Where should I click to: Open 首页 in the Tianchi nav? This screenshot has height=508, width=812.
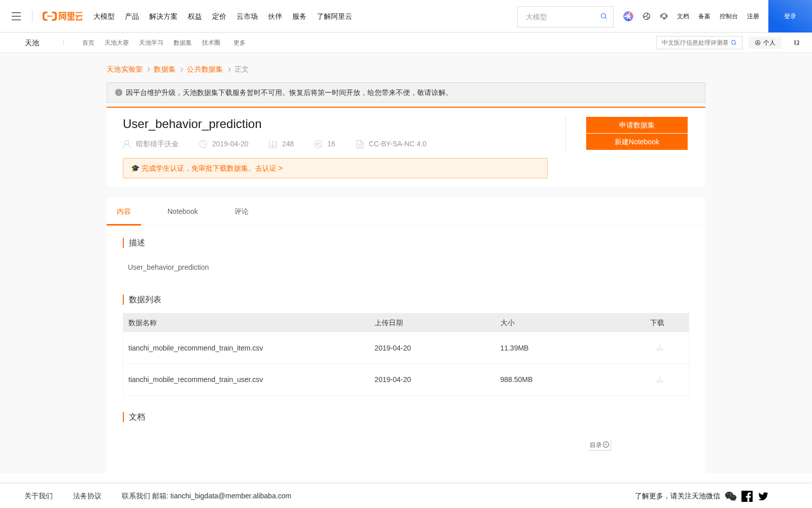(x=88, y=43)
